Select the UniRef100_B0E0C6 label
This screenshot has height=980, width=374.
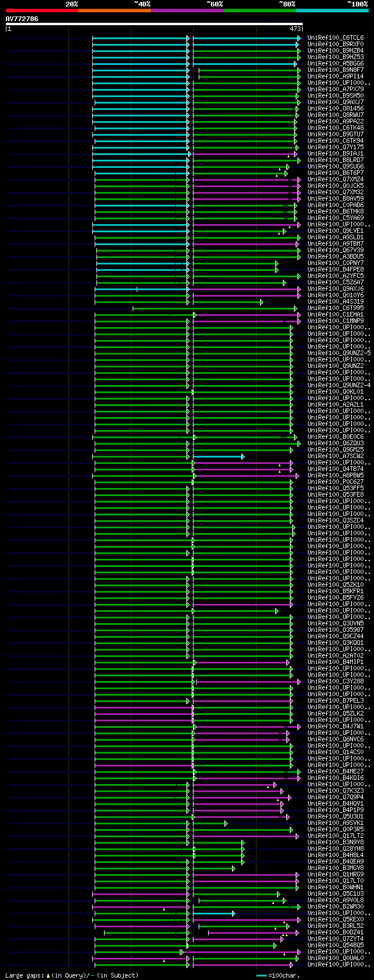(x=335, y=437)
